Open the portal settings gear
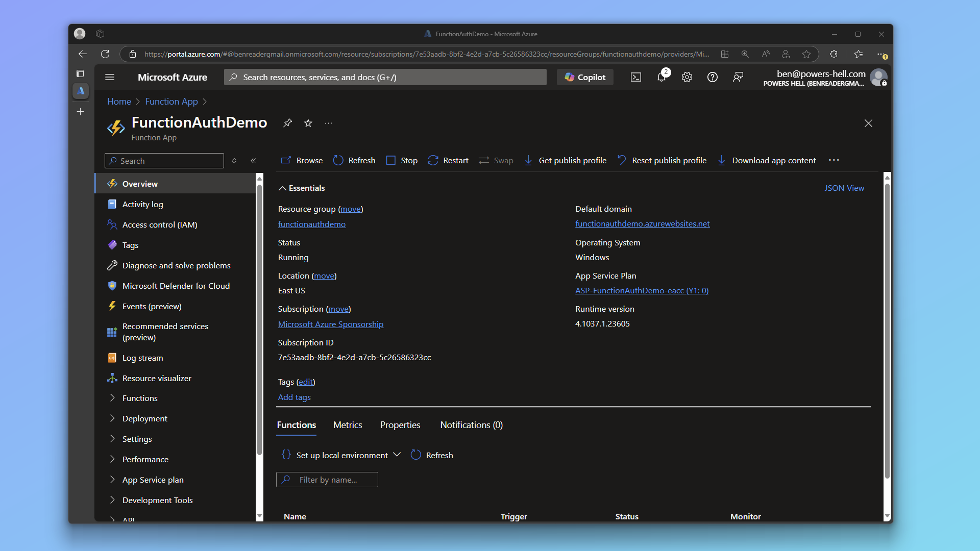Viewport: 980px width, 551px height. pyautogui.click(x=687, y=77)
